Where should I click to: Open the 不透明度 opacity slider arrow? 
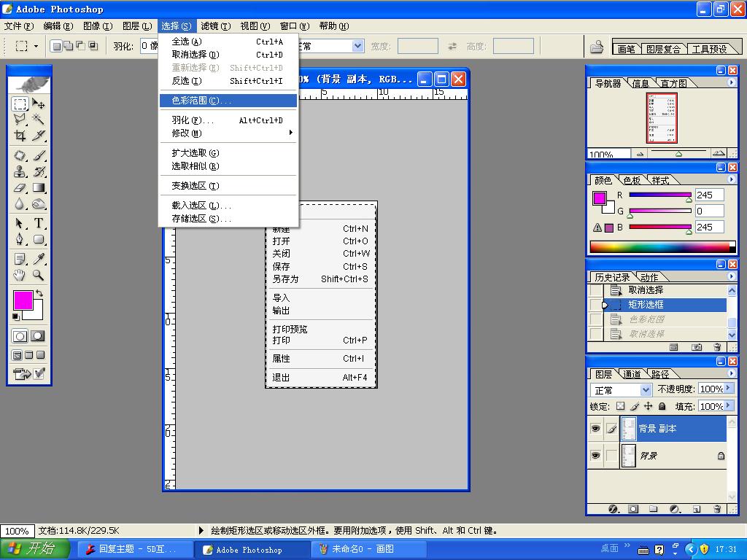[x=729, y=389]
